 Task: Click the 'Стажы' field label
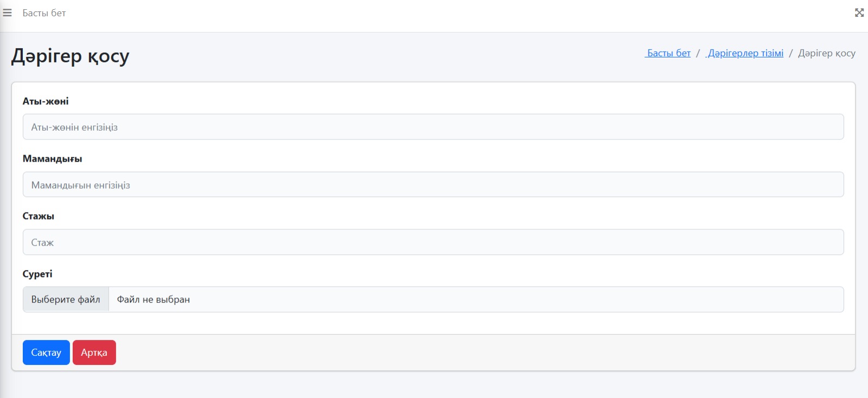tap(38, 216)
